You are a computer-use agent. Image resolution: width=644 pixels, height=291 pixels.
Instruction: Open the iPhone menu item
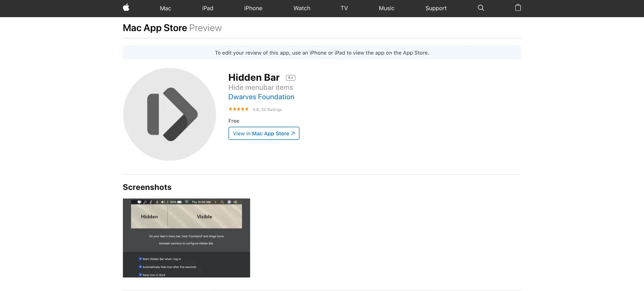(x=253, y=8)
